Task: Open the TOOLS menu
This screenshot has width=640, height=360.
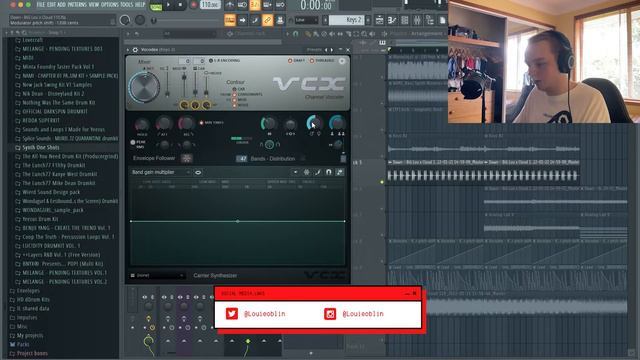Action: point(127,4)
